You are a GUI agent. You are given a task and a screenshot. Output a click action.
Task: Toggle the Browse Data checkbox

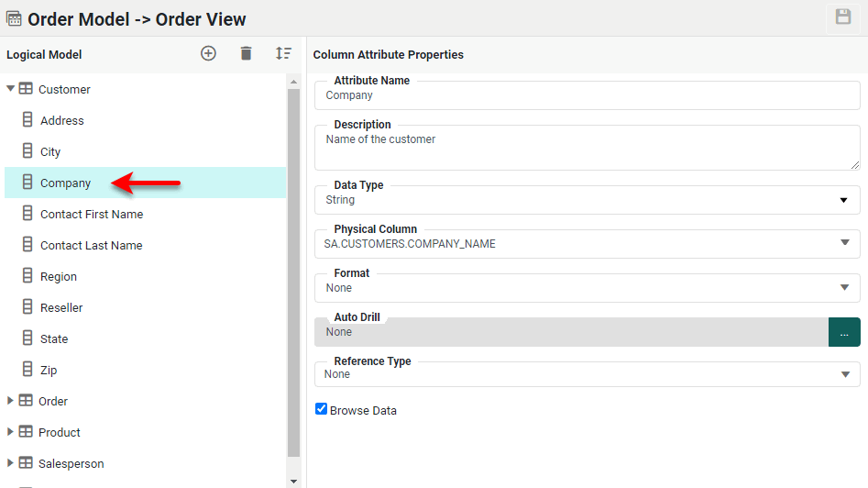(x=321, y=409)
